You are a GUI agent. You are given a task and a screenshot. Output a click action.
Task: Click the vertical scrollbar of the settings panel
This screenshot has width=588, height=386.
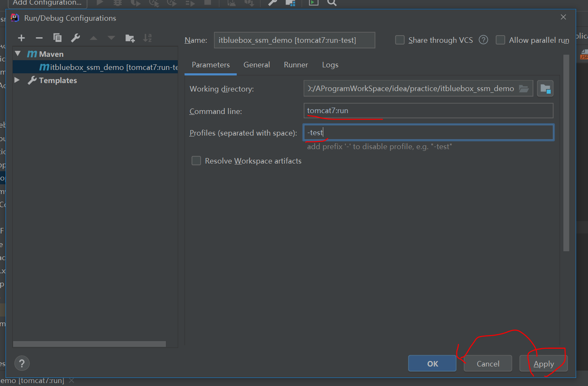click(566, 153)
